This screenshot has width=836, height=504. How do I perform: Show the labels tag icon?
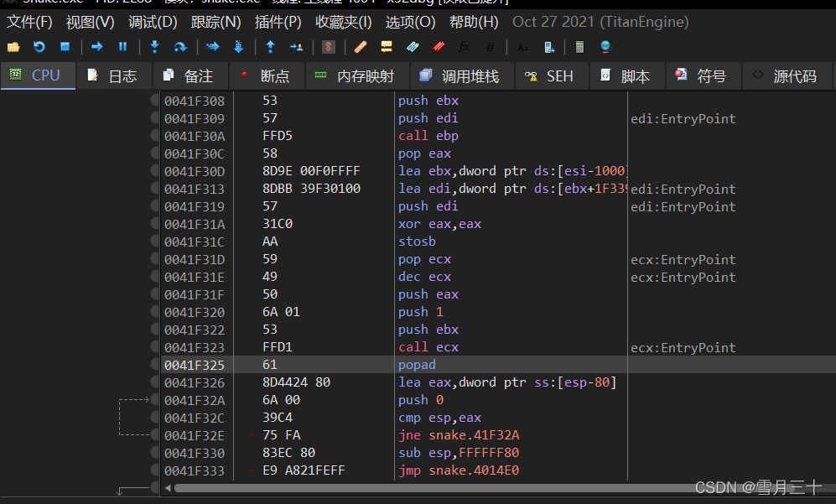[413, 47]
